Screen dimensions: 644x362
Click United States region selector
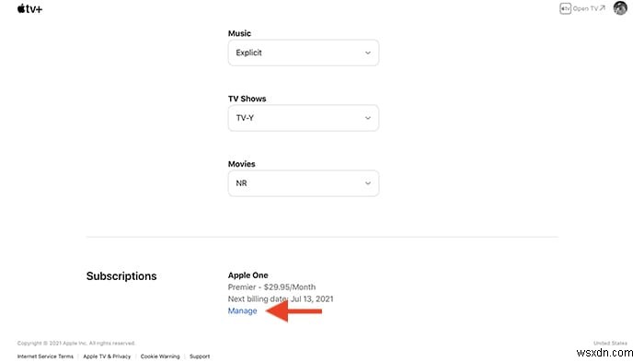click(x=610, y=343)
